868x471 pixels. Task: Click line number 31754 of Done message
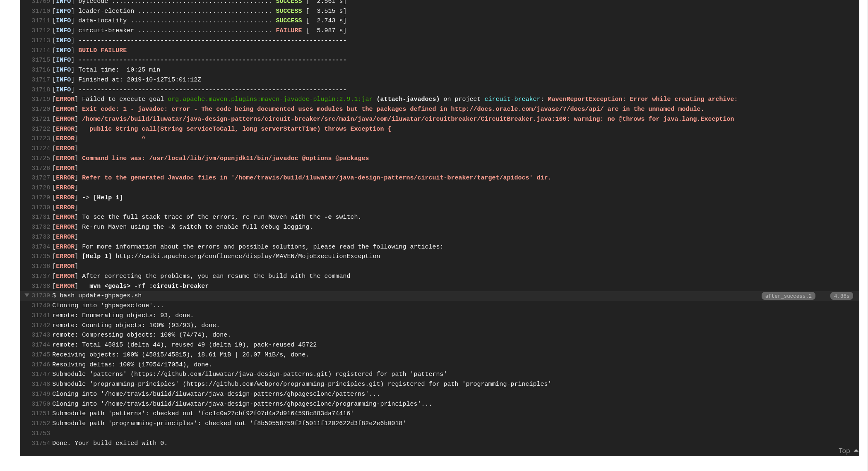41,443
